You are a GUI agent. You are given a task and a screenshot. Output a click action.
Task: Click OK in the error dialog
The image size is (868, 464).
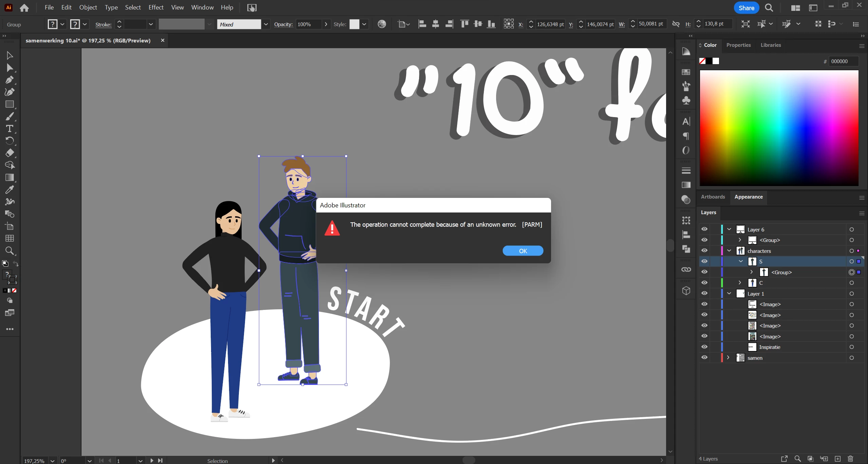point(523,251)
